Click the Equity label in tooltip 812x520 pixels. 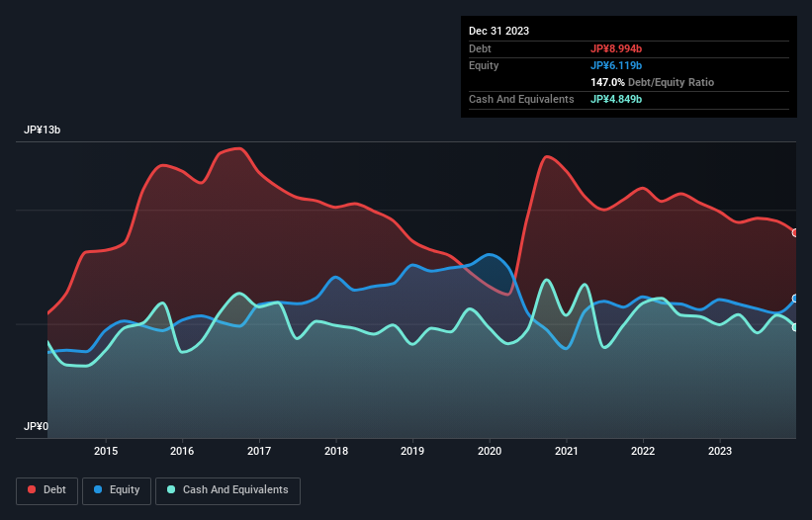tap(484, 65)
